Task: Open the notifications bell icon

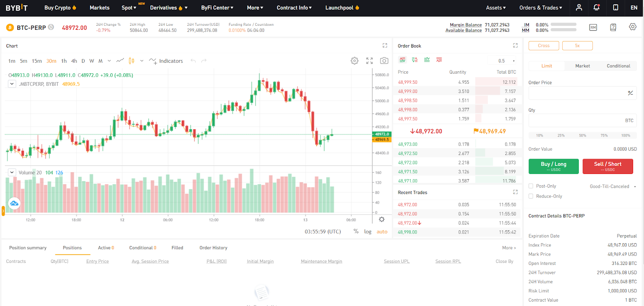Action: 597,8
